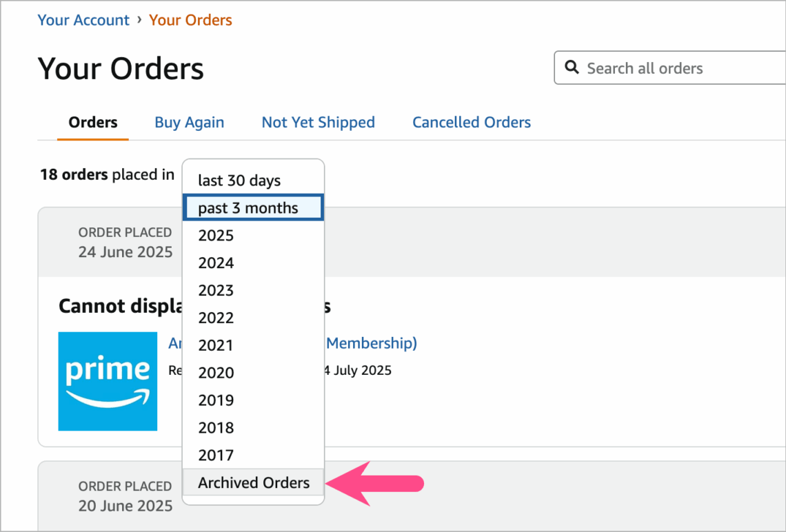Click Your Orders in the breadcrumb
786x532 pixels.
(x=190, y=20)
